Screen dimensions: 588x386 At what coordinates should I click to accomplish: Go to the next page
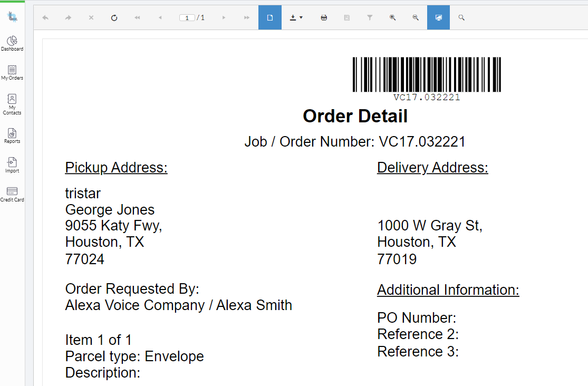pos(224,17)
